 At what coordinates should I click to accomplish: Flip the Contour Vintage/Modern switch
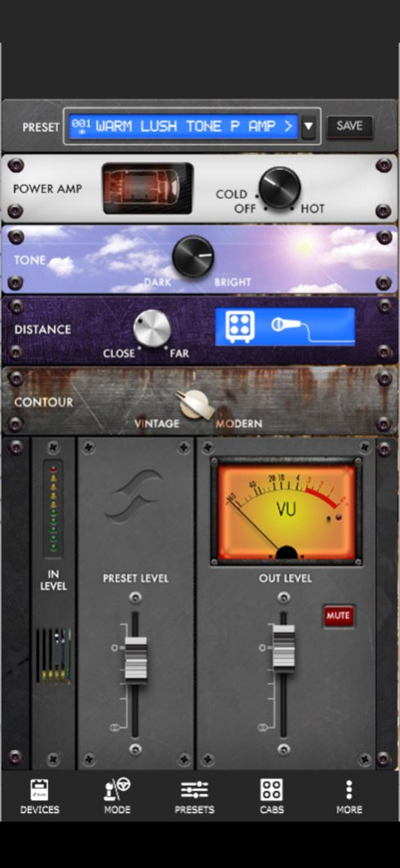point(194,405)
